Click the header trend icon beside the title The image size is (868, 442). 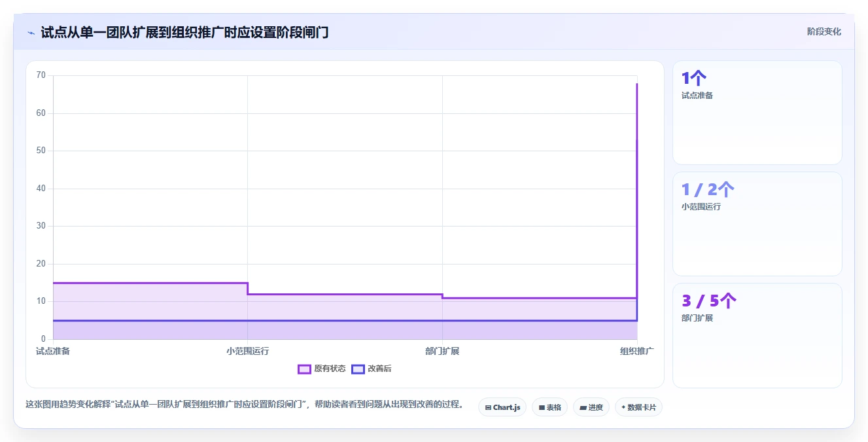[31, 32]
